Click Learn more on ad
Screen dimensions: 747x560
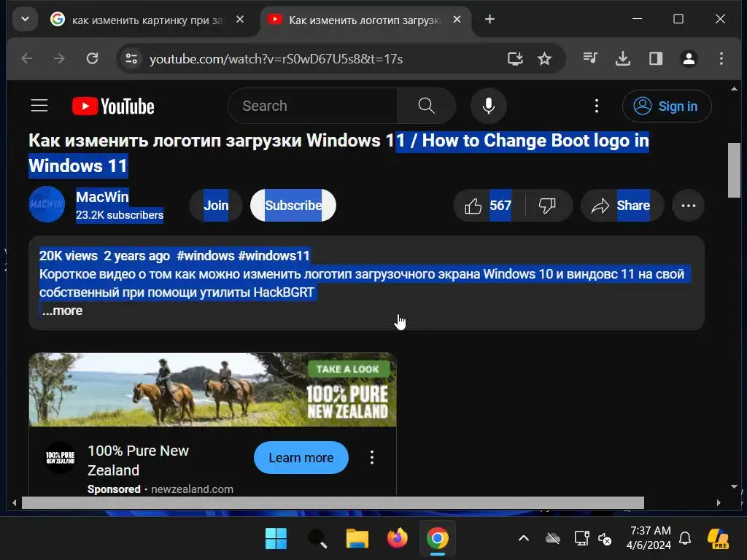tap(301, 458)
